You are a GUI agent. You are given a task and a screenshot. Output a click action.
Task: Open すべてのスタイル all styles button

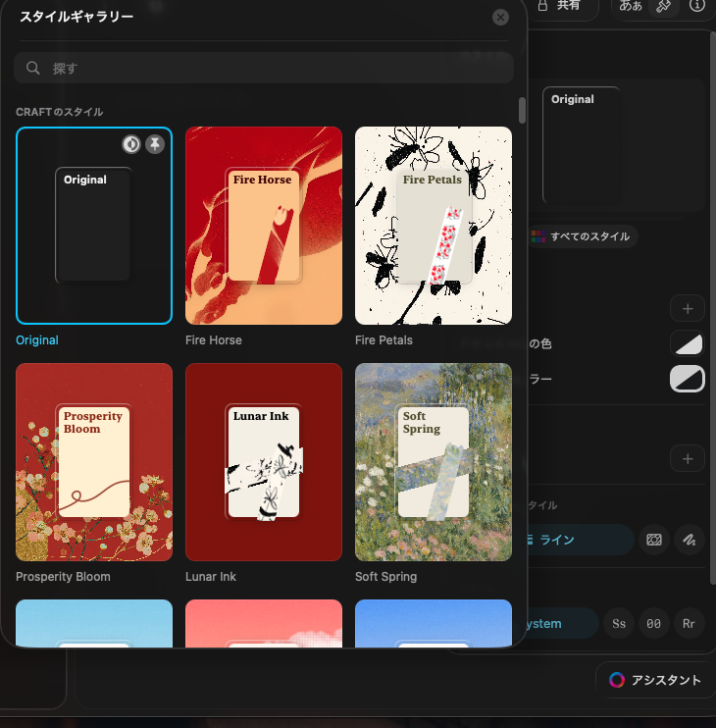click(584, 236)
